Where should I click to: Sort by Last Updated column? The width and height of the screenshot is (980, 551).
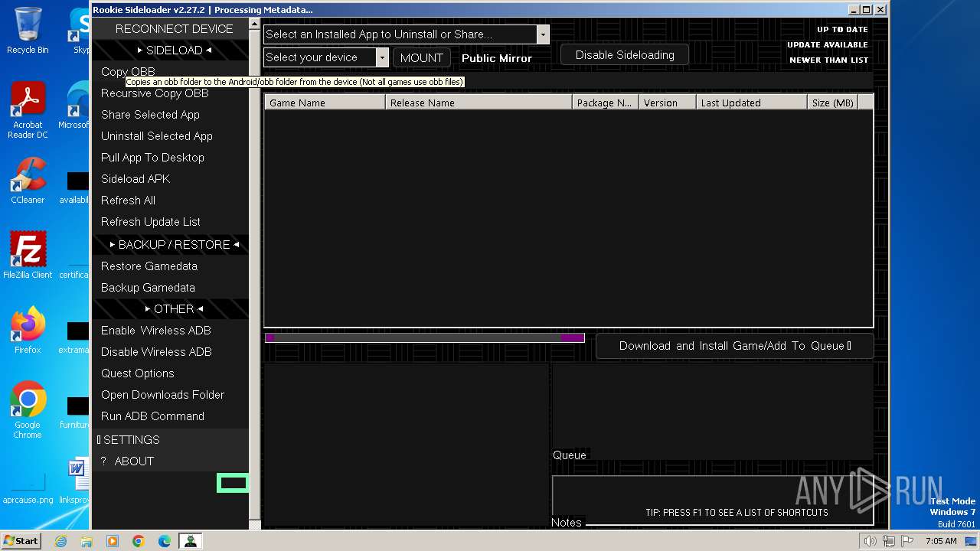(752, 103)
